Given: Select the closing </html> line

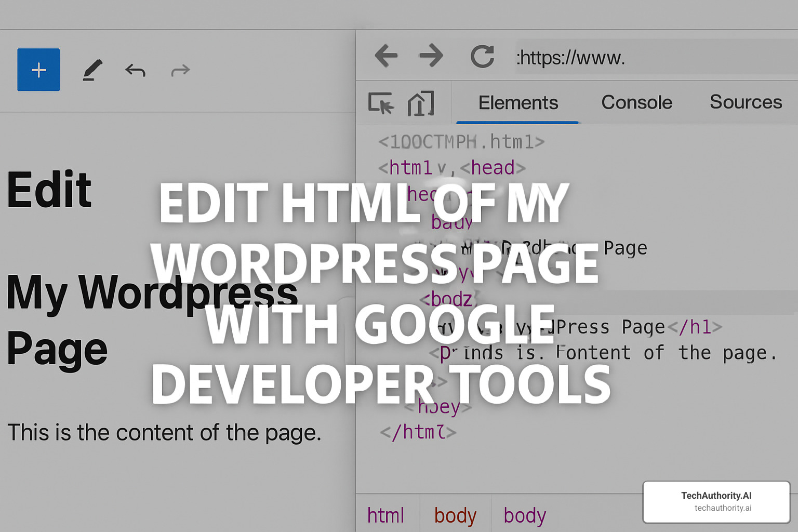Looking at the screenshot, I should [x=418, y=432].
